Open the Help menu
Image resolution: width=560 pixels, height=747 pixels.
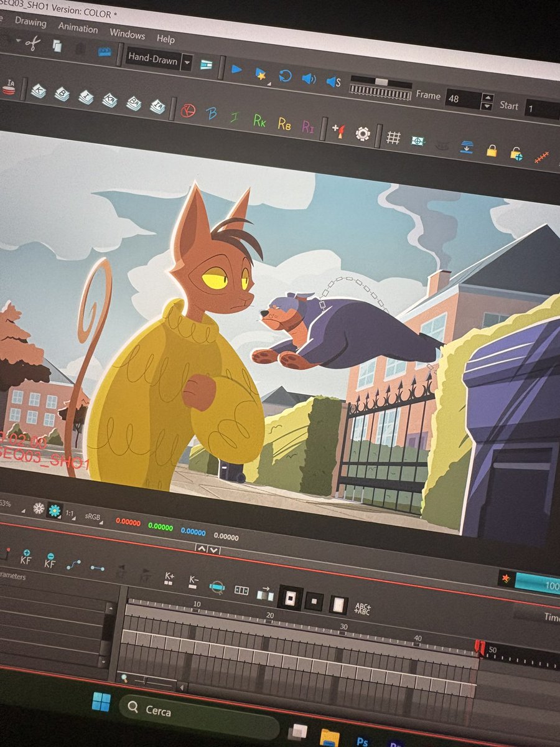[x=166, y=39]
